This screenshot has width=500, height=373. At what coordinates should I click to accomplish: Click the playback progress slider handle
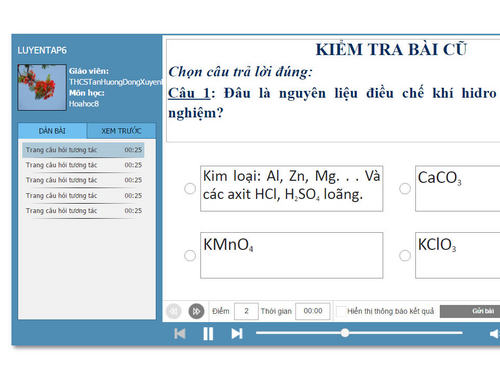pyautogui.click(x=345, y=333)
